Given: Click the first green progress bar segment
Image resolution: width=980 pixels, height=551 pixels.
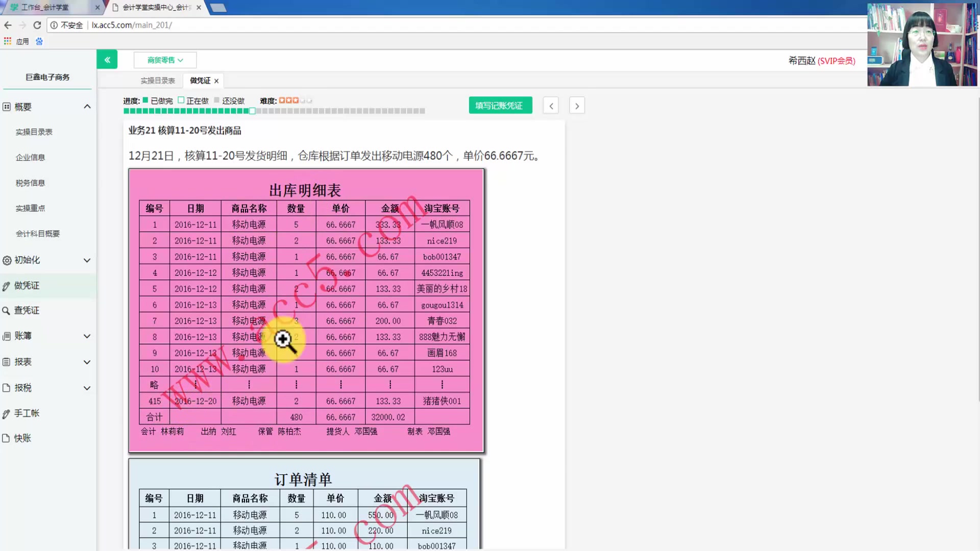Looking at the screenshot, I should (126, 111).
